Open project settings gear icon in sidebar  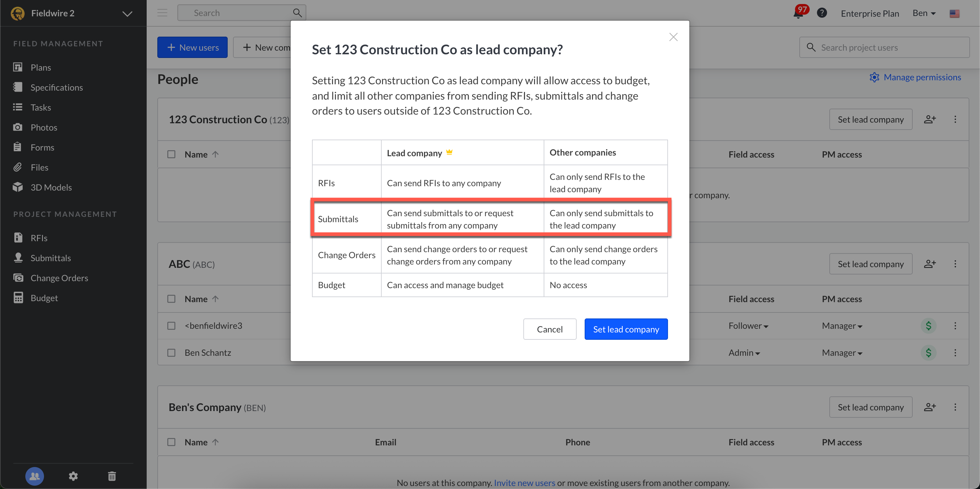point(73,476)
